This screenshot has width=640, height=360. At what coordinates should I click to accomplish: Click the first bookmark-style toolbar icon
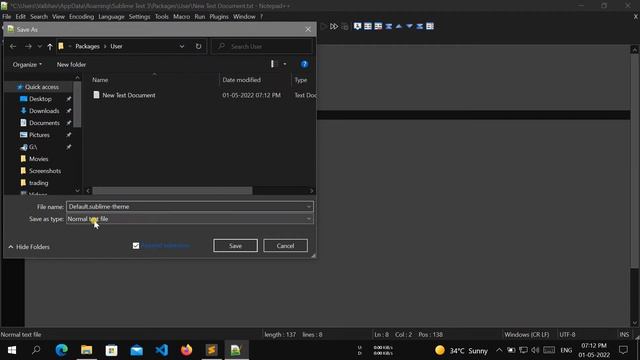point(358,26)
